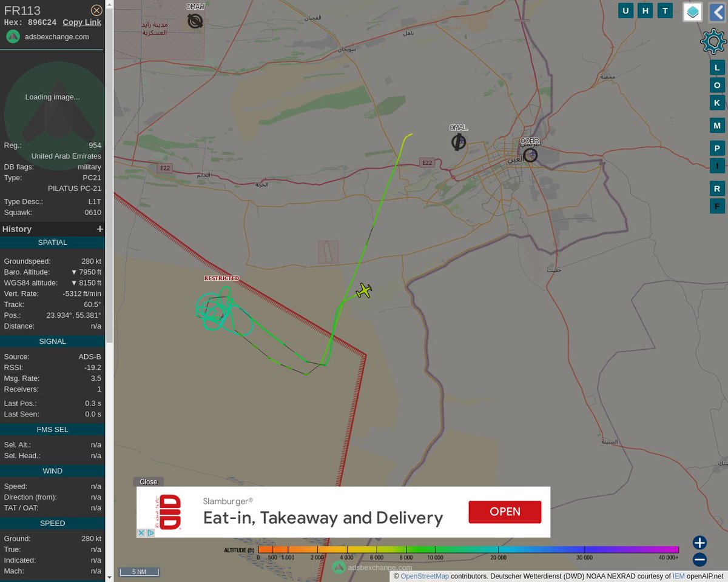This screenshot has width=728, height=582.
Task: Click the hex code 896C24
Action: (42, 22)
